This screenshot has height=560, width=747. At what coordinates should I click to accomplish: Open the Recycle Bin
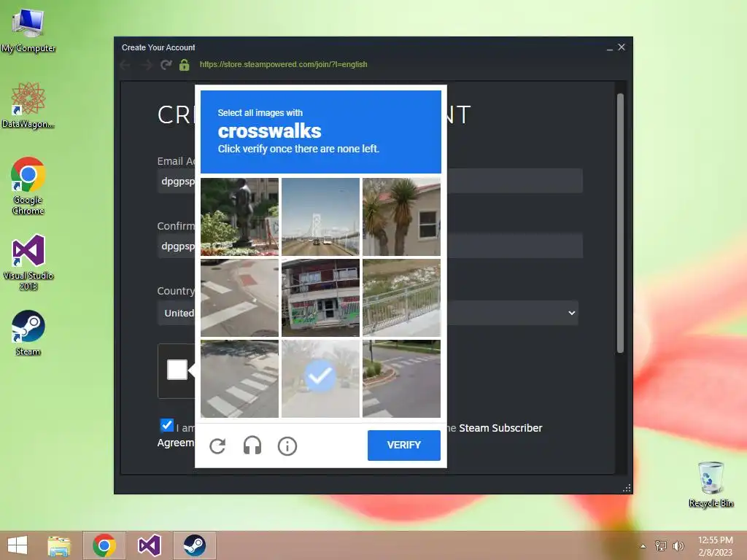pyautogui.click(x=711, y=484)
